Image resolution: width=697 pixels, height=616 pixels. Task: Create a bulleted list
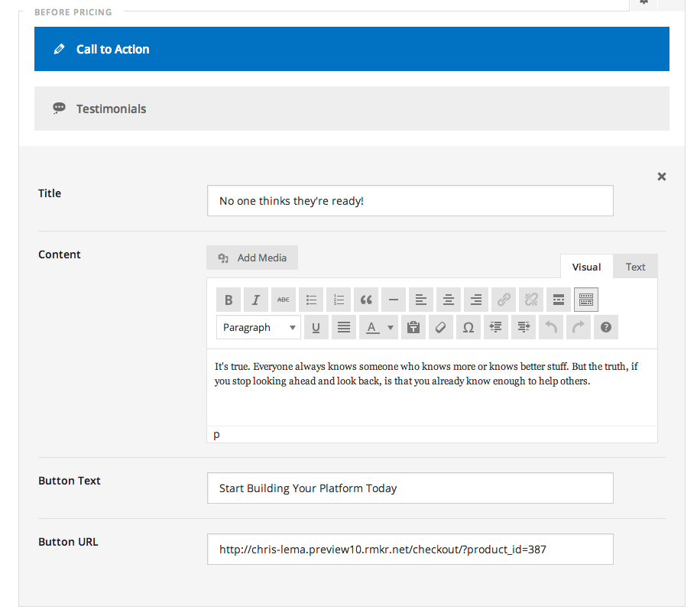(x=310, y=299)
